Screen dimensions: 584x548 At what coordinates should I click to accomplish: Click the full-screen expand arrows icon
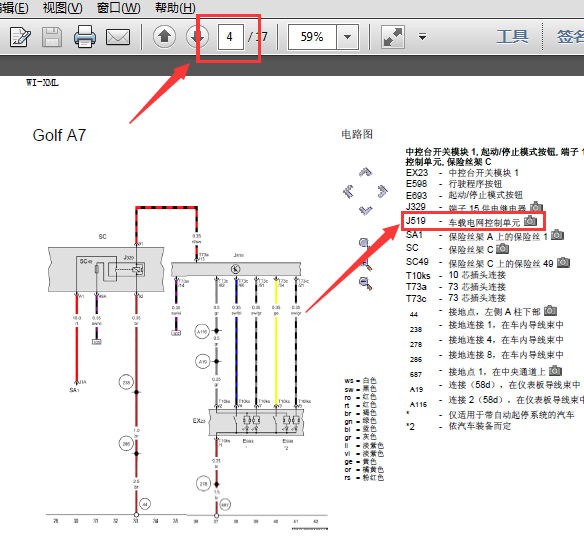[x=393, y=37]
